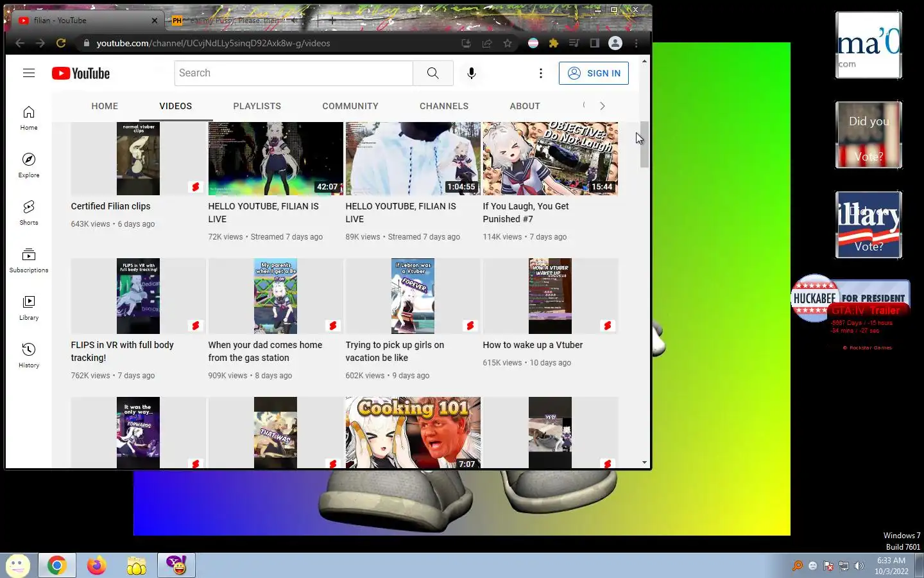Image resolution: width=924 pixels, height=578 pixels.
Task: Click 'Trying to pick up girls on vacation' title
Action: click(x=395, y=351)
